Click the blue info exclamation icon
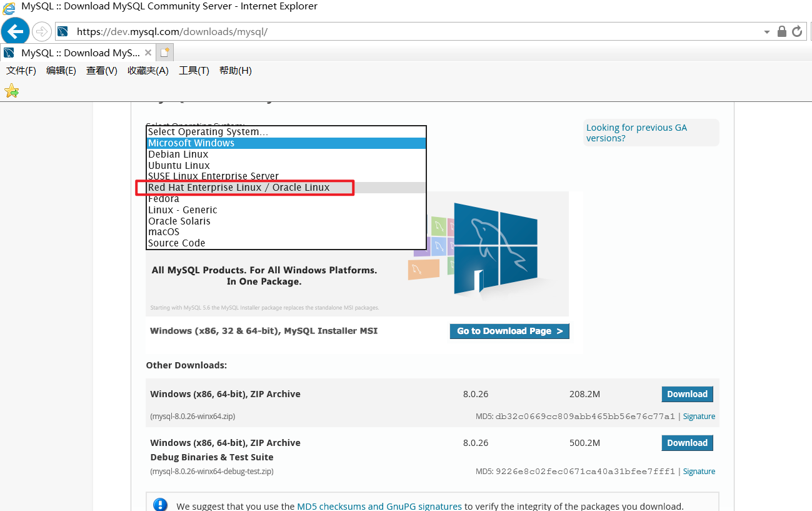This screenshot has width=812, height=511. click(161, 505)
